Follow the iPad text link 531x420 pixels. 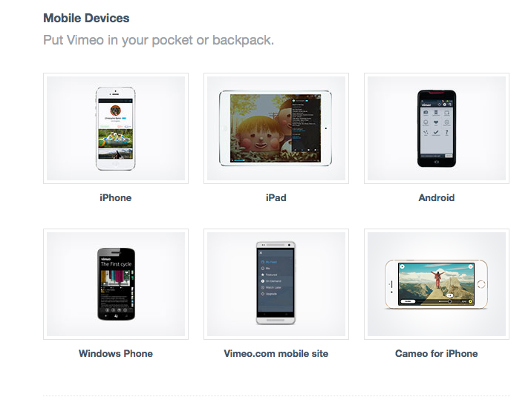pyautogui.click(x=276, y=197)
